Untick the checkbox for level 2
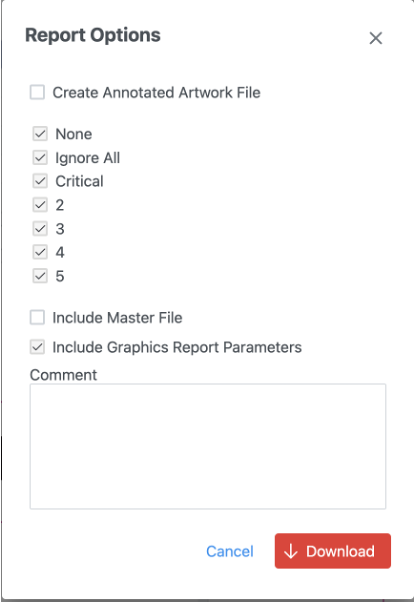This screenshot has height=602, width=414. [x=40, y=205]
